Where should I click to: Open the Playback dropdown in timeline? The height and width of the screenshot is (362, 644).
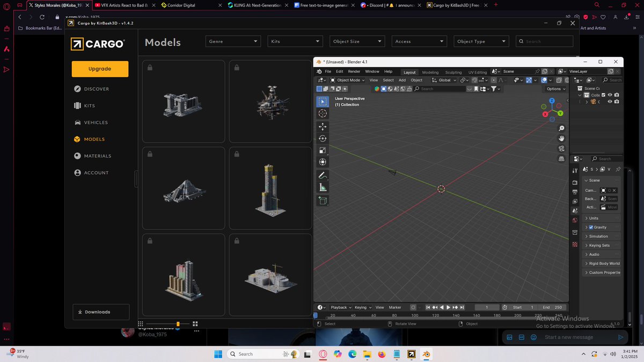point(341,307)
